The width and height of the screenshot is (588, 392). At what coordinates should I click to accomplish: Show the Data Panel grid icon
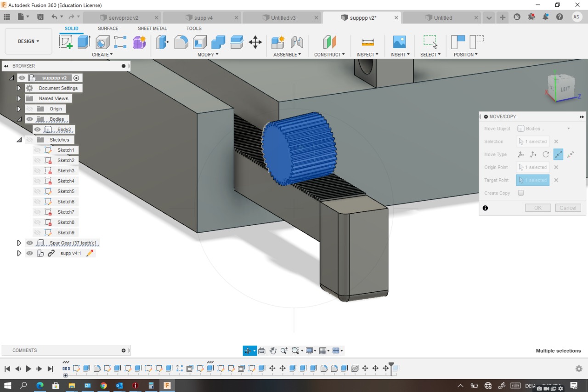click(7, 17)
